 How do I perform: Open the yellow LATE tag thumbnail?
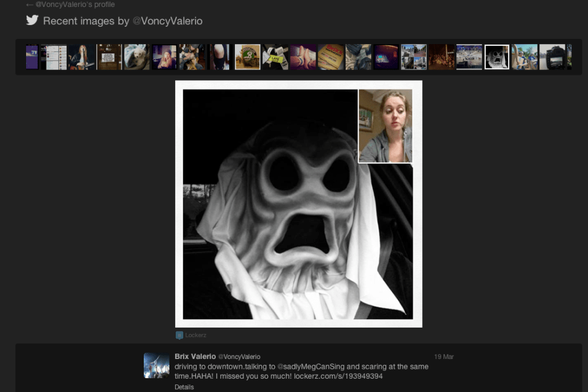click(275, 57)
